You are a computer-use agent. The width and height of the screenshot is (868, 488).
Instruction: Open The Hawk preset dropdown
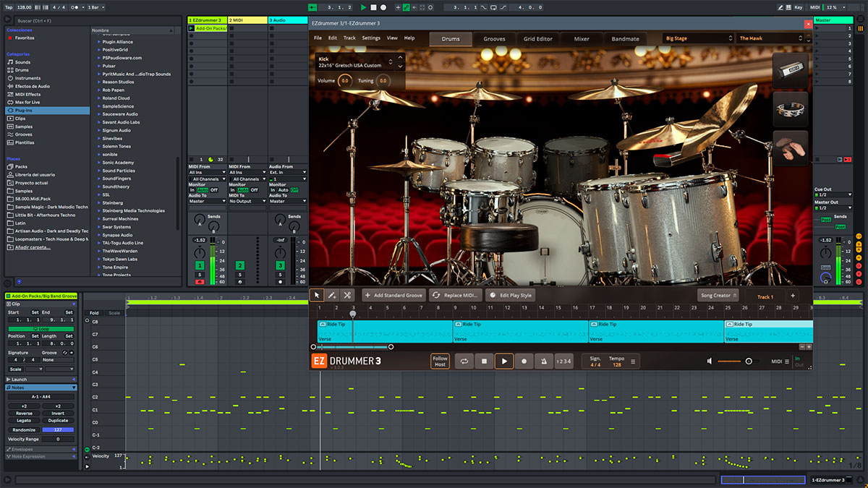point(770,38)
